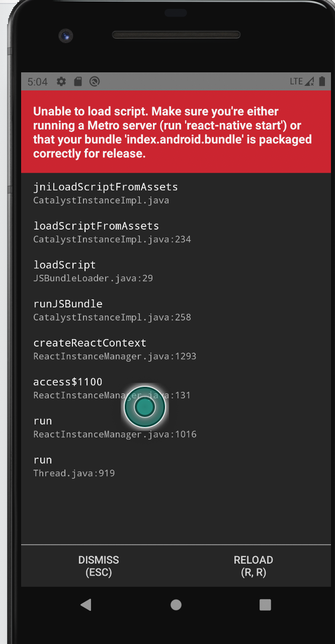
Task: Open recent apps with square button
Action: (265, 605)
